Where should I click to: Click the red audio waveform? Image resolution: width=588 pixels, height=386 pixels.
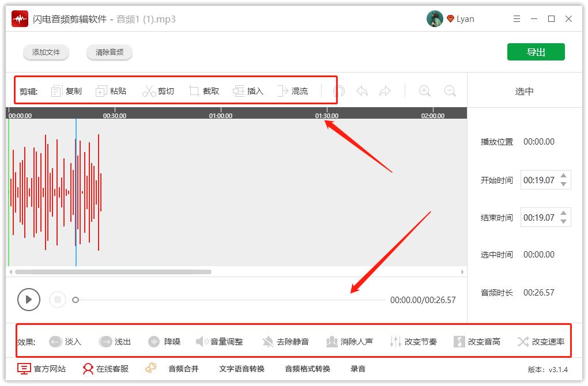(x=55, y=192)
